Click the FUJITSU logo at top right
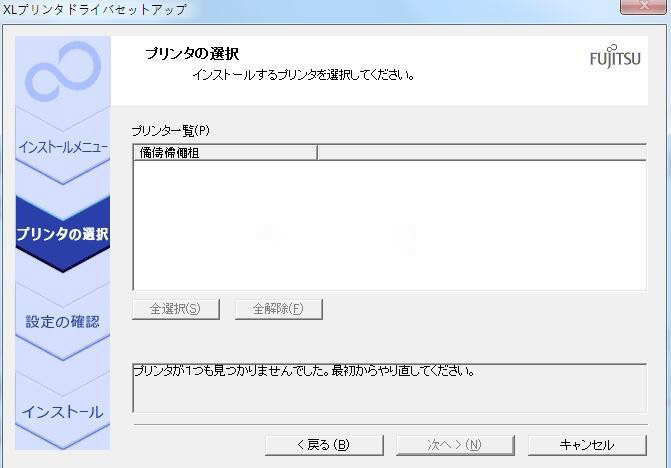This screenshot has height=468, width=671. click(x=615, y=56)
